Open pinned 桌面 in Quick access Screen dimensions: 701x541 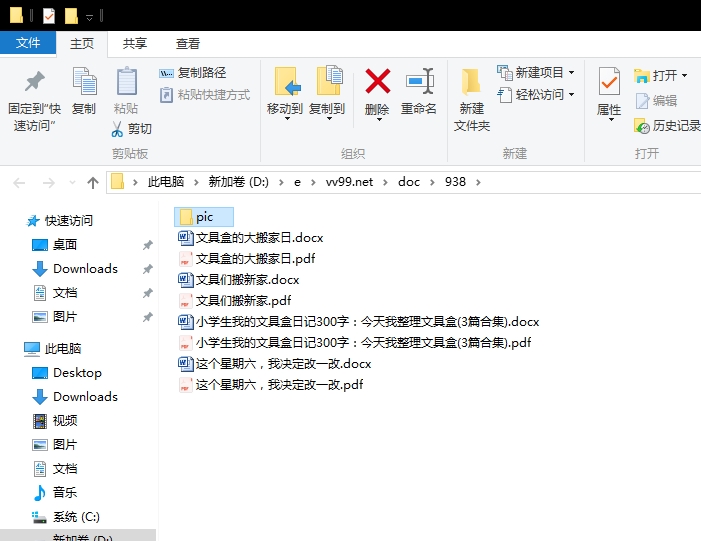point(55,245)
